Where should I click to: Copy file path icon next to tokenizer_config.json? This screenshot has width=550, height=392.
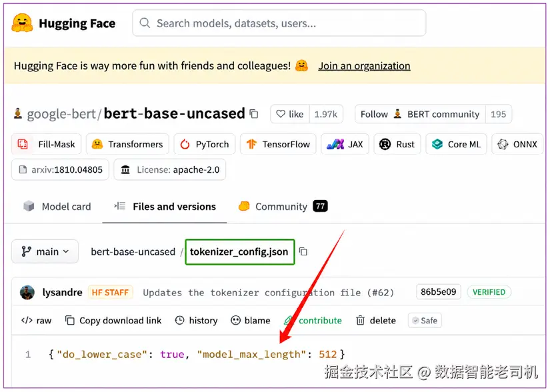tap(303, 251)
